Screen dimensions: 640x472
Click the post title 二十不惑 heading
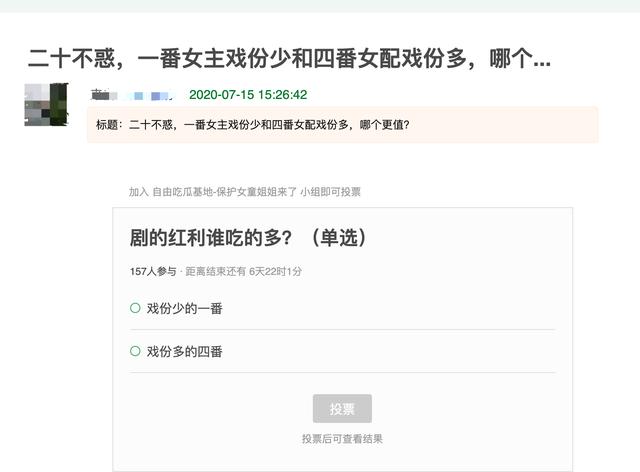(289, 58)
